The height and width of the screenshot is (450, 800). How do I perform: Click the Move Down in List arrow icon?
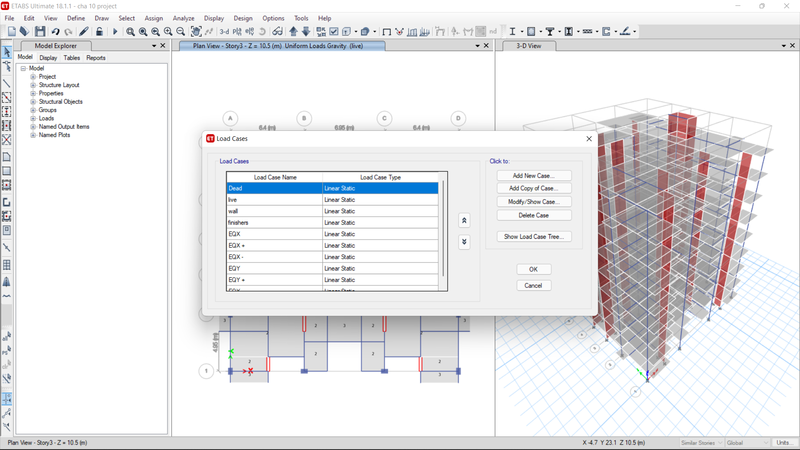tap(306, 32)
